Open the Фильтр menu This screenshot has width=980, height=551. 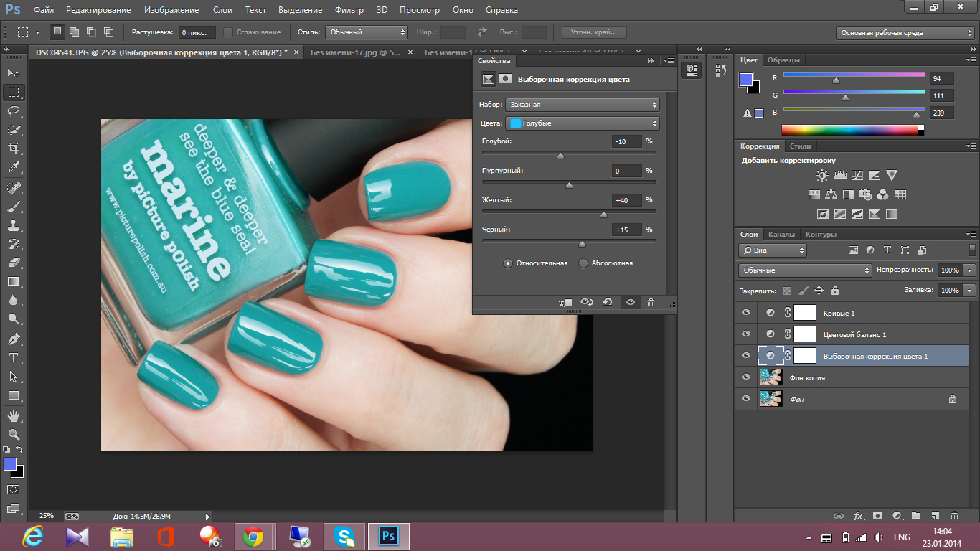point(349,10)
